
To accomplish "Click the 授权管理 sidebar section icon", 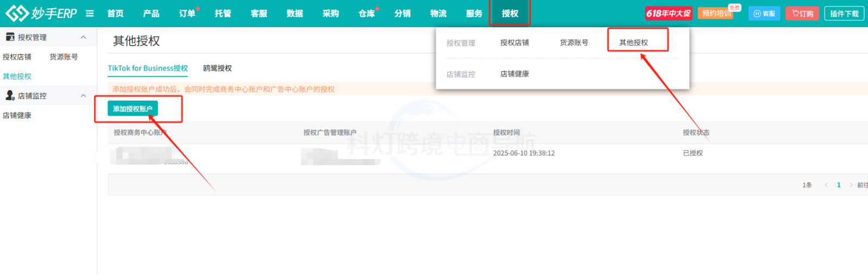I will (10, 37).
